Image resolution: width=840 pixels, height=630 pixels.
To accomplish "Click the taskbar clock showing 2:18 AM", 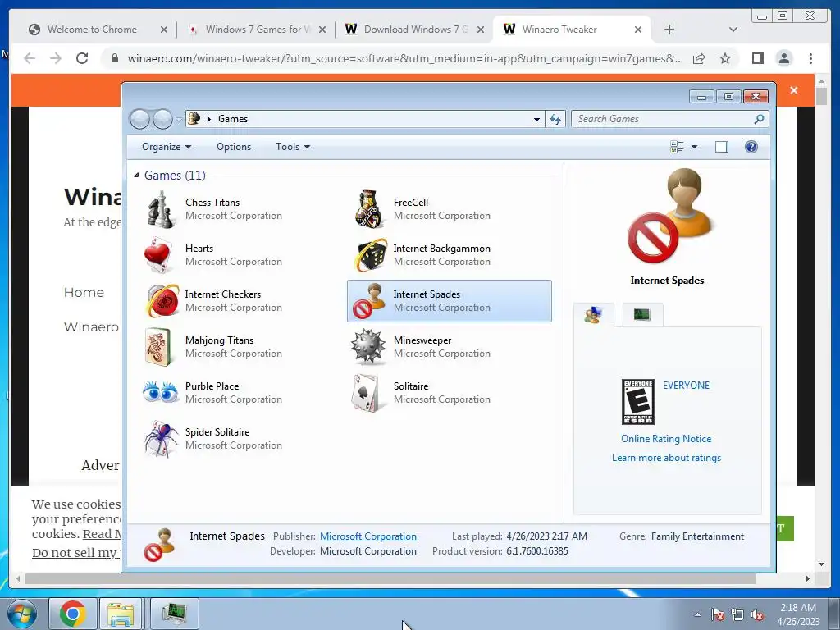I will pyautogui.click(x=798, y=614).
